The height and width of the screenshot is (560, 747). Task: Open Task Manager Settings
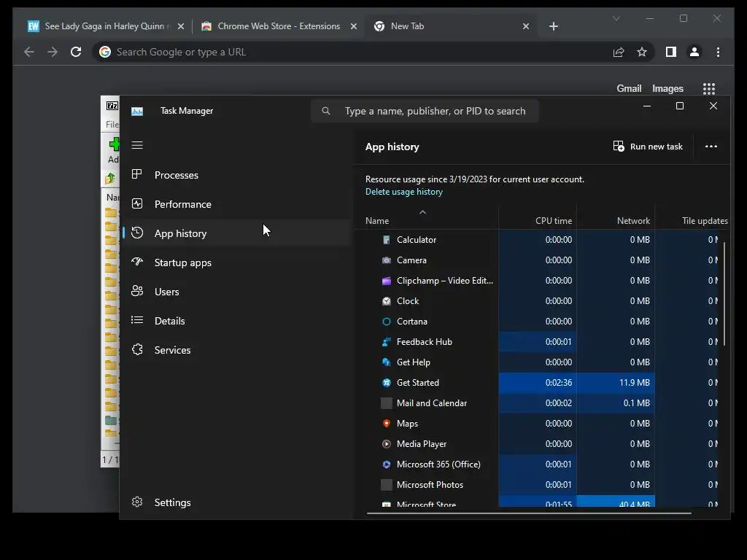point(237,502)
